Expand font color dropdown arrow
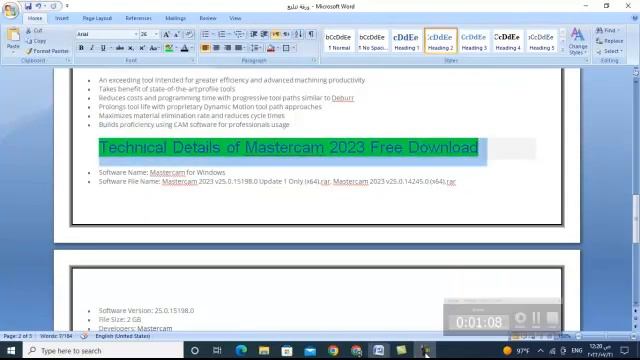The width and height of the screenshot is (640, 360). pos(192,48)
